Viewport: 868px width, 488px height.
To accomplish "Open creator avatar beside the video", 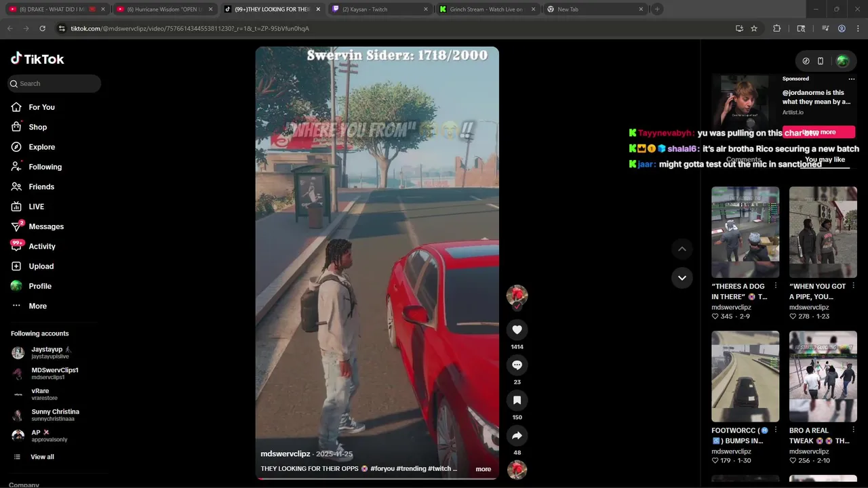I will (x=517, y=295).
